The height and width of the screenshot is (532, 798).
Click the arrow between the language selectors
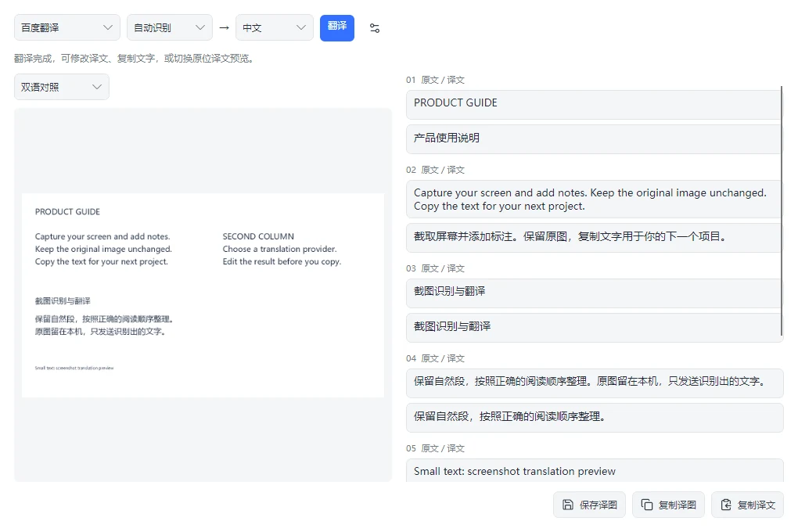tap(224, 27)
